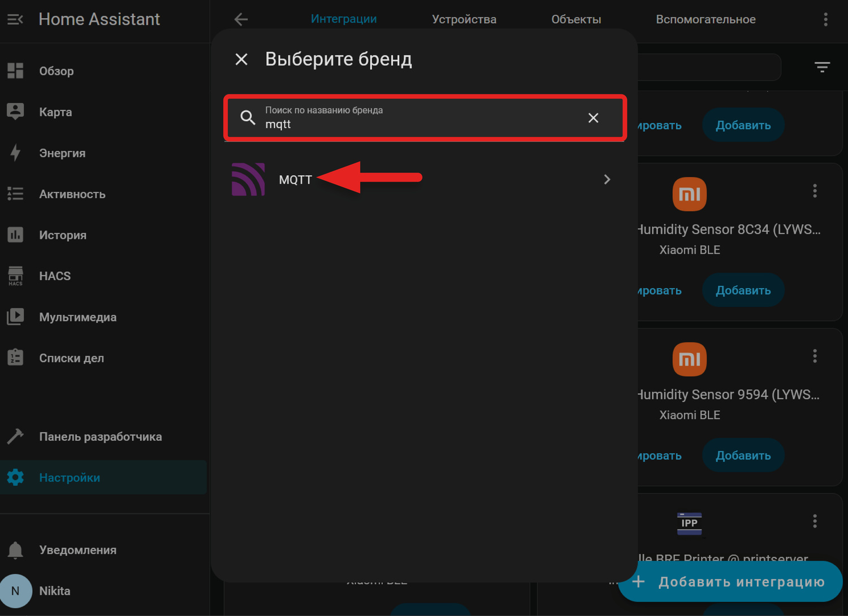Expand the MQTT entry chevron
This screenshot has height=616, width=848.
pos(607,179)
